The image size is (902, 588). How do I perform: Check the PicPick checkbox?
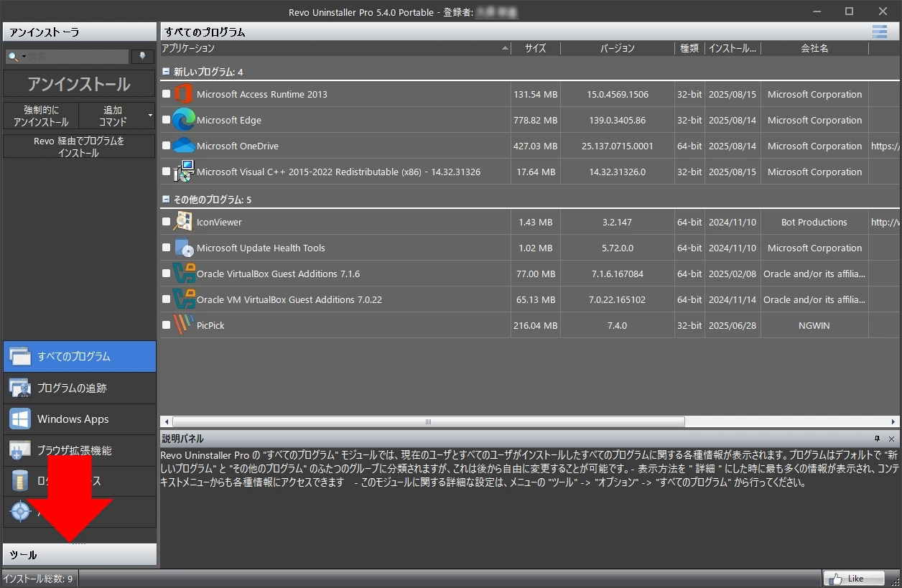point(167,325)
